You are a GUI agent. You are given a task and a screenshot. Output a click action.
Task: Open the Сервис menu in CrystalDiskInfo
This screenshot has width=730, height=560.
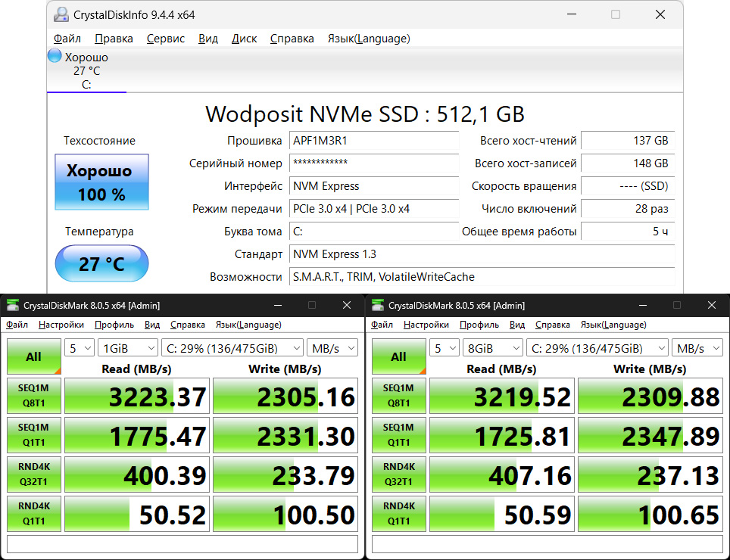pyautogui.click(x=166, y=39)
